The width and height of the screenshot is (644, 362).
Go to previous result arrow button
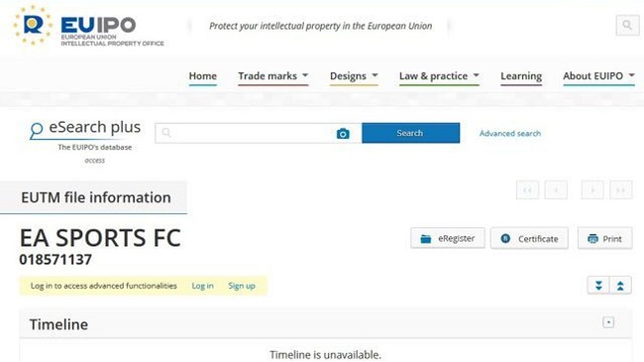click(556, 190)
